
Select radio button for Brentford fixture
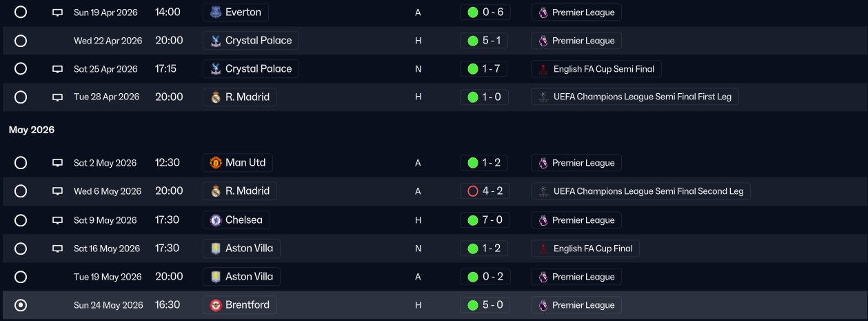[21, 305]
